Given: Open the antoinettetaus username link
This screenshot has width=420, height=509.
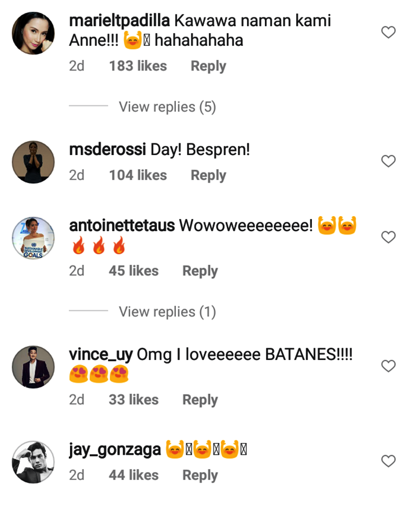Looking at the screenshot, I should click(x=122, y=226).
